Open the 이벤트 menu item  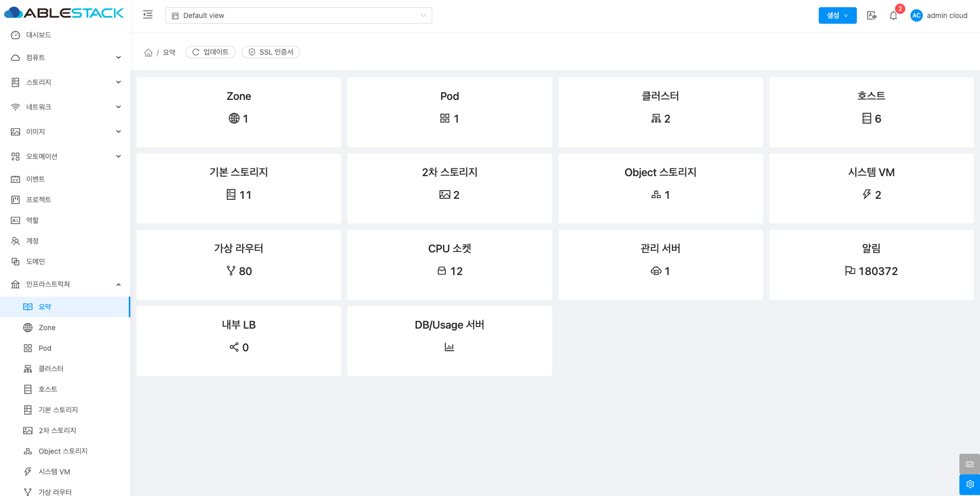[x=36, y=179]
